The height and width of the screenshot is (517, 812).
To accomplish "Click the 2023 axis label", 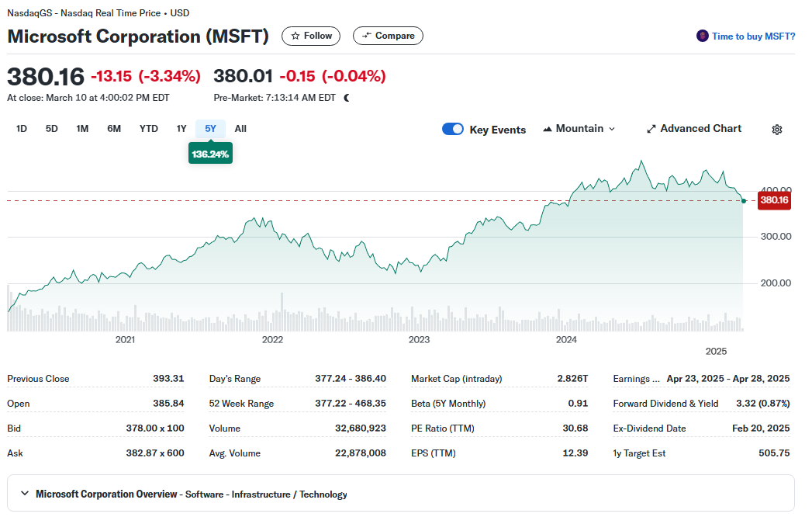I will point(419,340).
